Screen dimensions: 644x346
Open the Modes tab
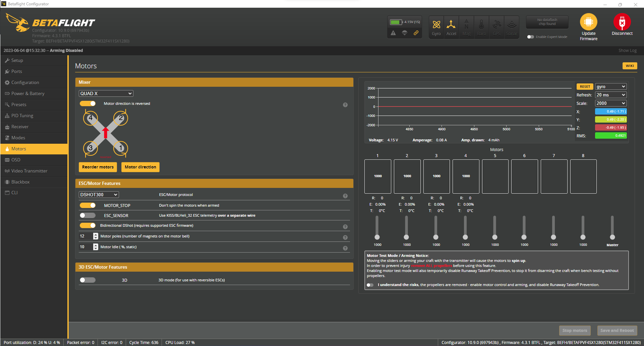(34, 138)
